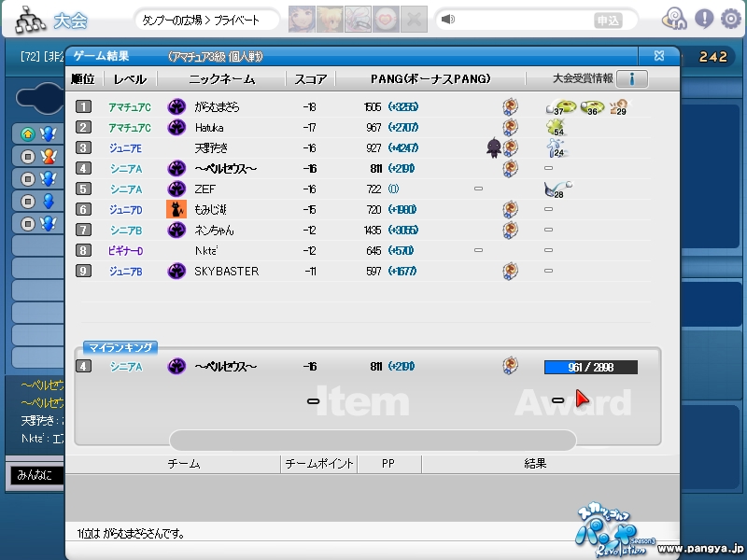
Task: Select the third sketch emoticon in top bar
Action: pyautogui.click(x=358, y=20)
